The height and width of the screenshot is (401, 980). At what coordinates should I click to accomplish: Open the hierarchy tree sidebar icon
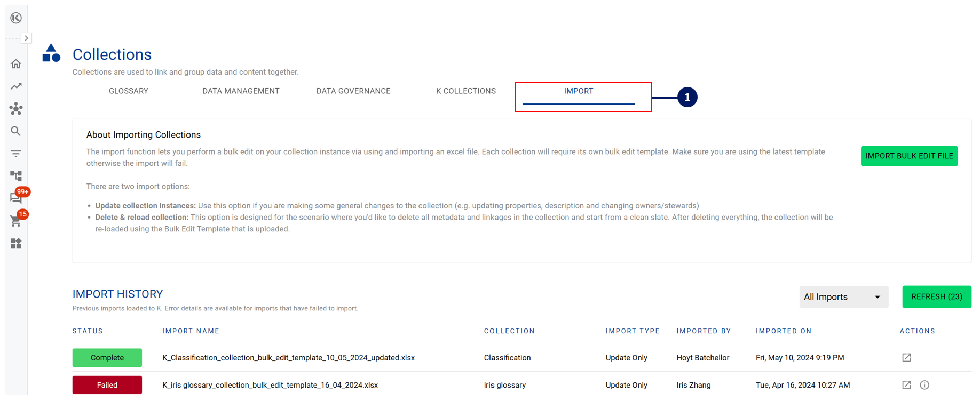click(16, 176)
